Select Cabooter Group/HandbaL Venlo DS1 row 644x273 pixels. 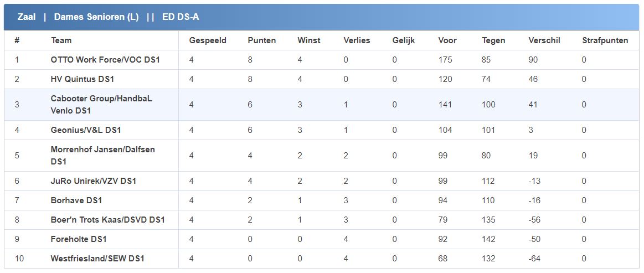pos(101,104)
